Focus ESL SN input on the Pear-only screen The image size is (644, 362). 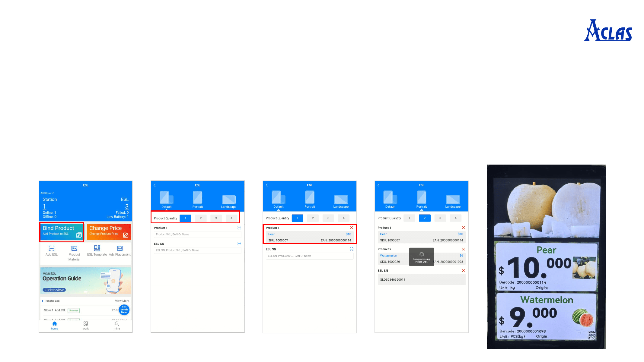(x=310, y=256)
